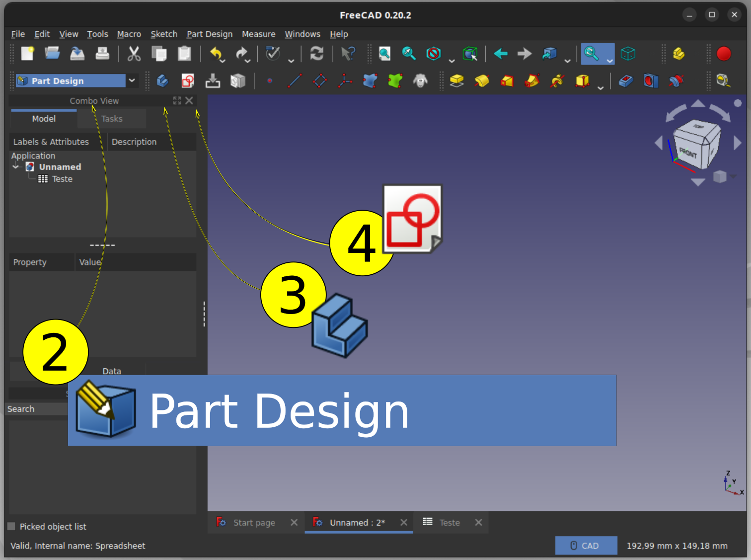Screen dimensions: 751x560
Task: Open the Part Design menu
Action: coord(210,34)
